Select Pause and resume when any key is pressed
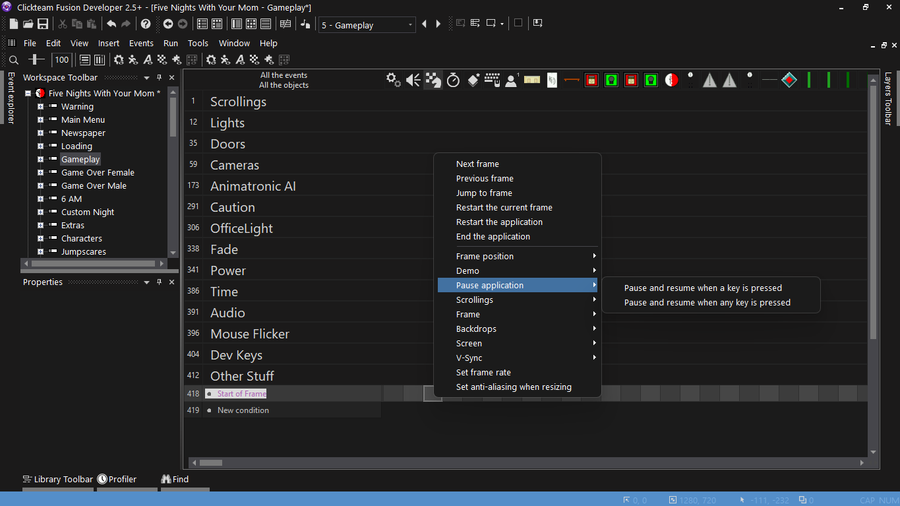 pyautogui.click(x=707, y=303)
